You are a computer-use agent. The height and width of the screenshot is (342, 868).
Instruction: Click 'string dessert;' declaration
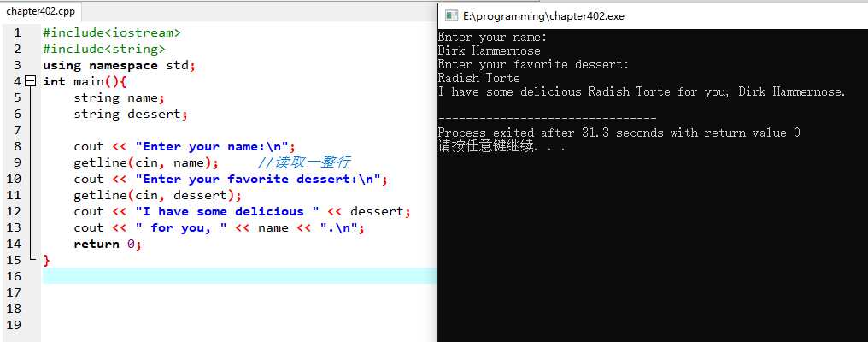pyautogui.click(x=131, y=114)
